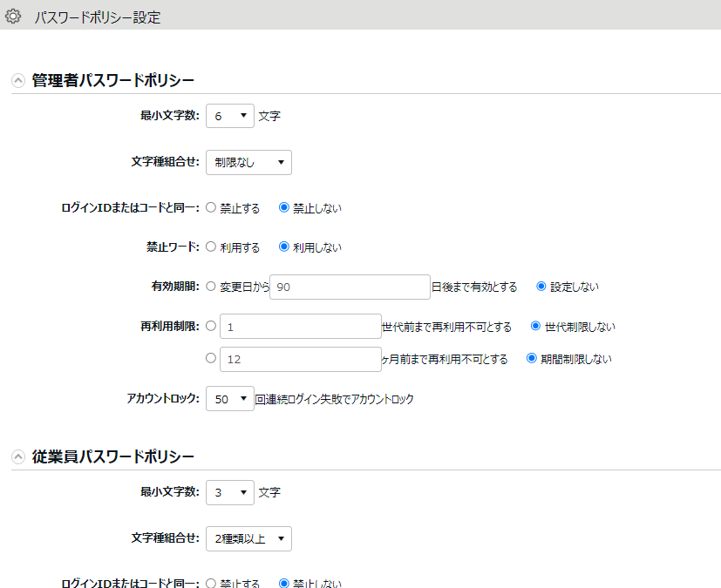Screen dimensions: 721x588
Task: Collapse the 管理者パスワードポリシー section
Action: tap(16, 78)
